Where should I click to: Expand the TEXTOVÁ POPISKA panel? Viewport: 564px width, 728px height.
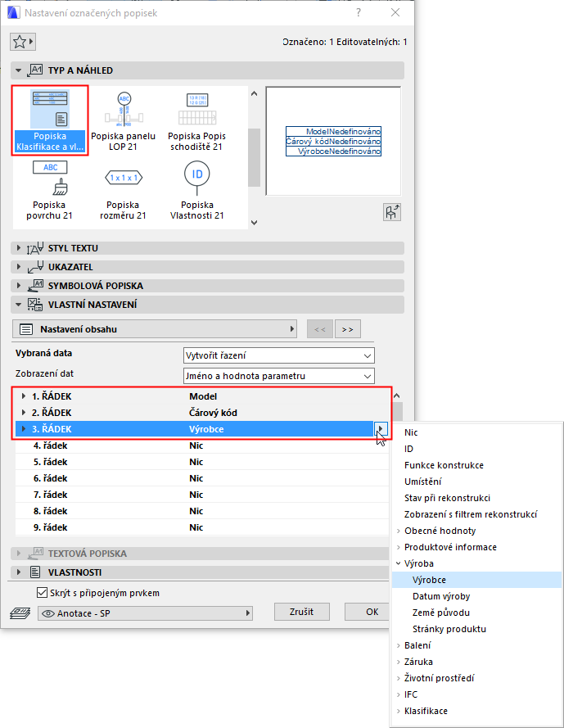click(19, 554)
